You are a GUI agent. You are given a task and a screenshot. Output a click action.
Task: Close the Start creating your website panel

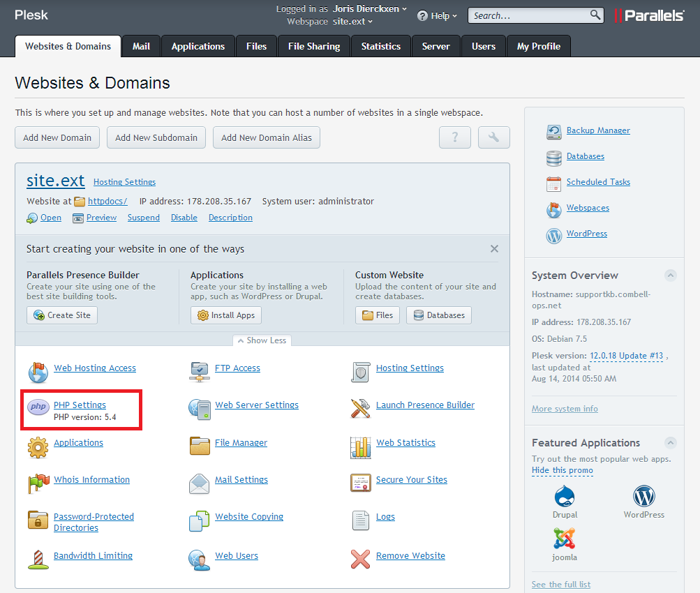click(x=494, y=249)
